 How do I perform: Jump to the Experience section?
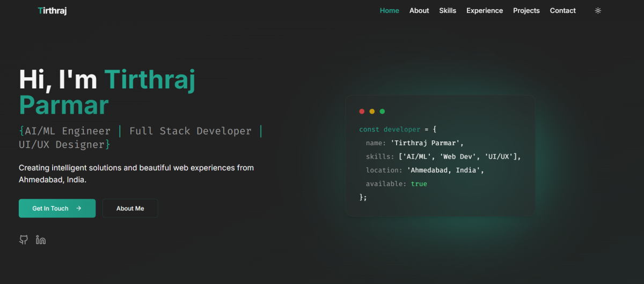point(485,11)
